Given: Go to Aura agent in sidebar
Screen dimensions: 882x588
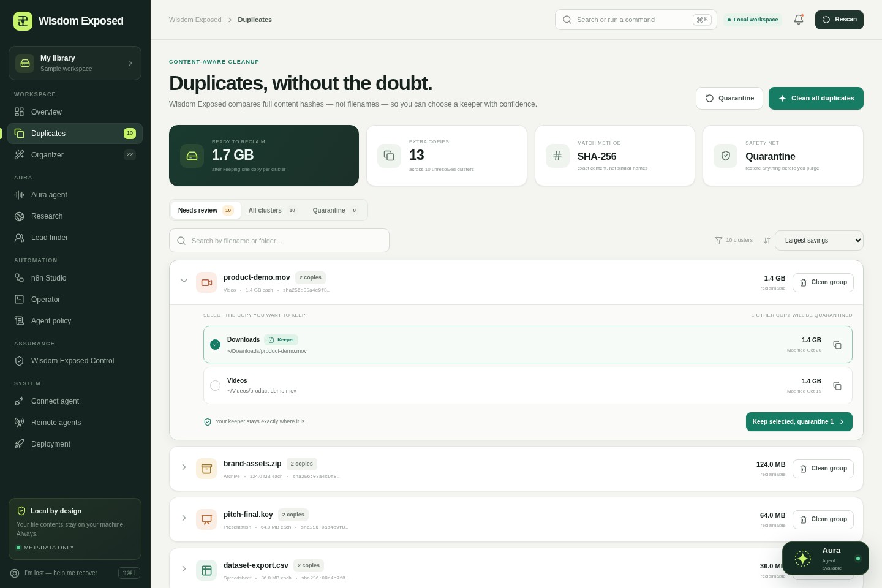Looking at the screenshot, I should click(75, 195).
